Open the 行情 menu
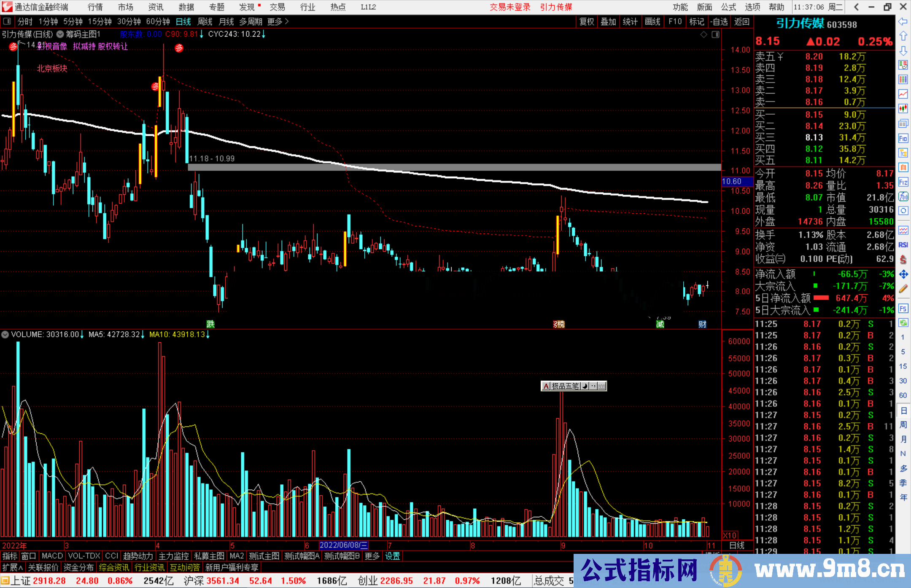This screenshot has width=911, height=588. 95,7
